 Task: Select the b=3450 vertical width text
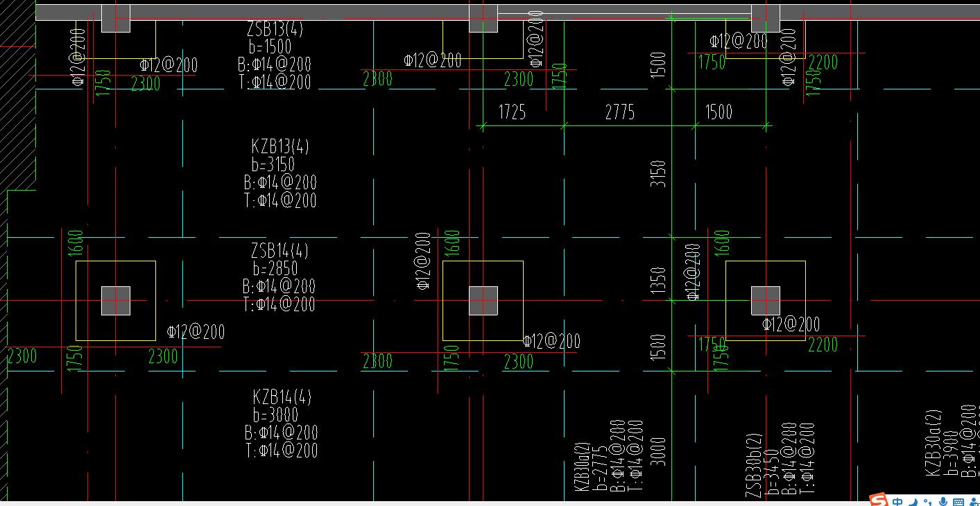pos(772,473)
